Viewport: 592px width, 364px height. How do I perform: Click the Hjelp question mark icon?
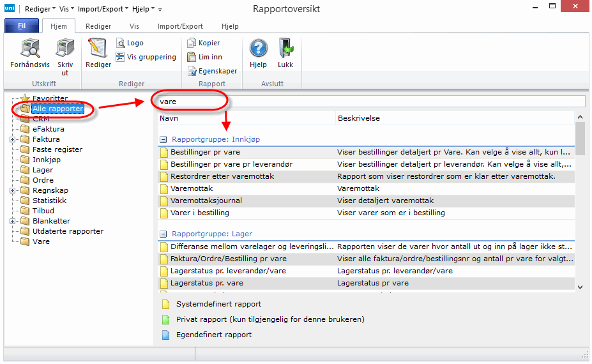pos(258,49)
